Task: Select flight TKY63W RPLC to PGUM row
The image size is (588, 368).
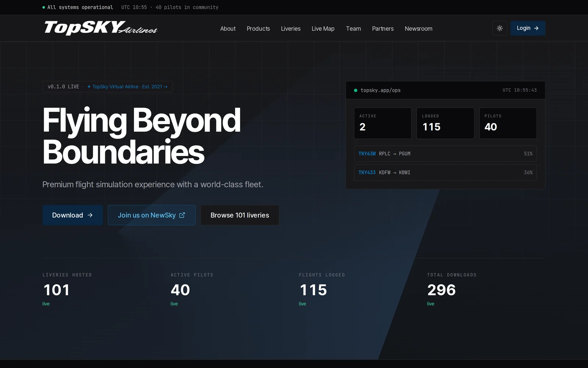Action: point(445,154)
